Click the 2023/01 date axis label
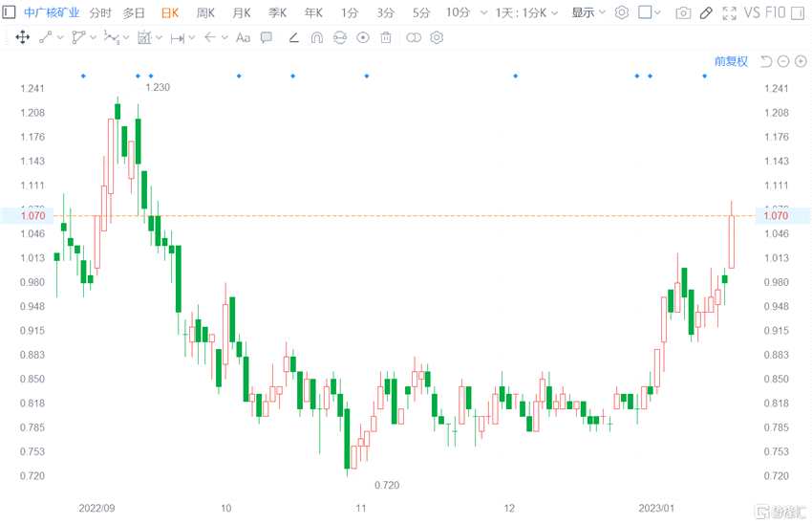812x524 pixels. [x=656, y=508]
